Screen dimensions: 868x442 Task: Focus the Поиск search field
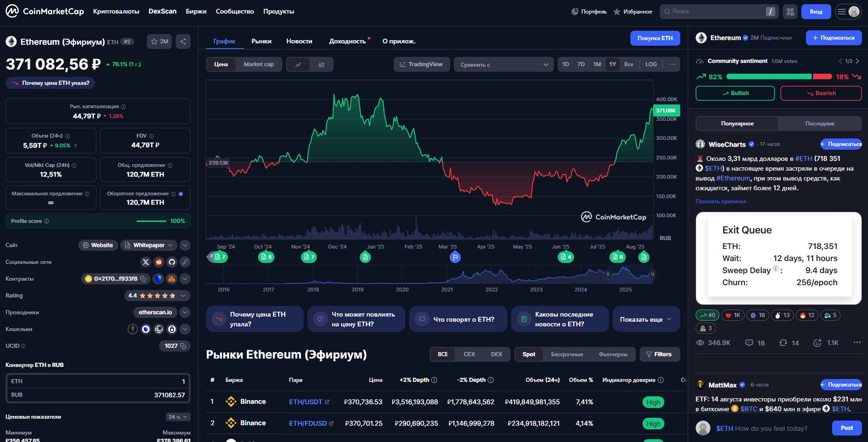tap(719, 12)
